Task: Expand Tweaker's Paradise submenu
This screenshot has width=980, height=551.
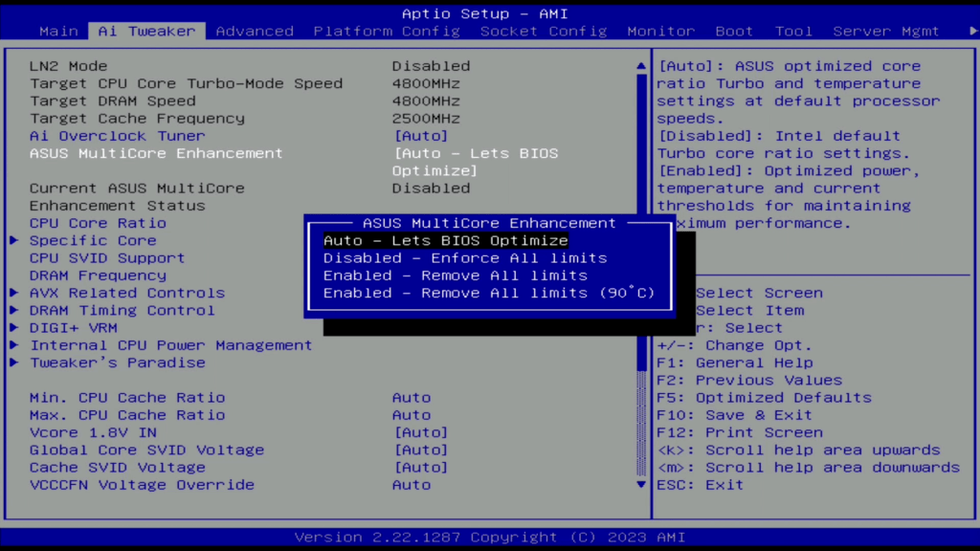Action: 118,363
